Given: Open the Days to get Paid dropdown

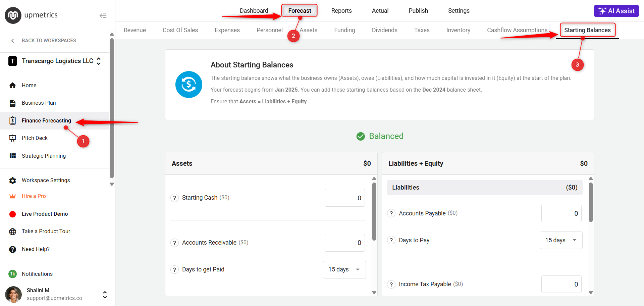Looking at the screenshot, I should (x=344, y=269).
